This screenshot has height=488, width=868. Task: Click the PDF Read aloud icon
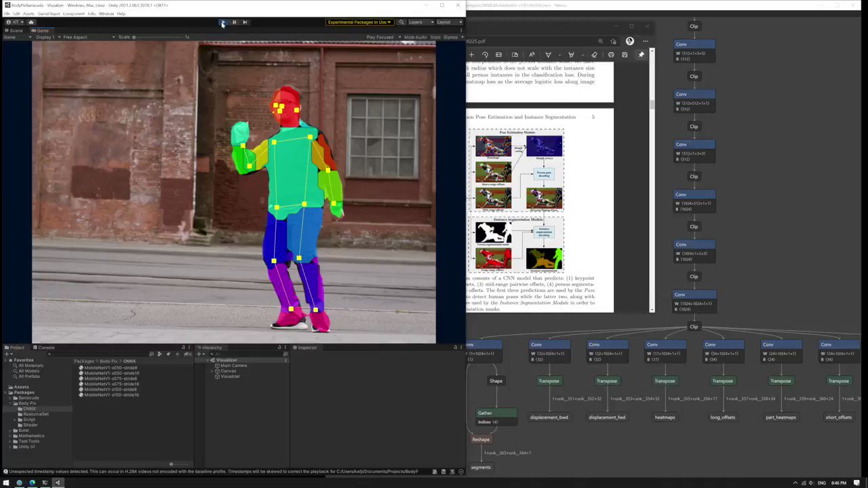[x=532, y=55]
